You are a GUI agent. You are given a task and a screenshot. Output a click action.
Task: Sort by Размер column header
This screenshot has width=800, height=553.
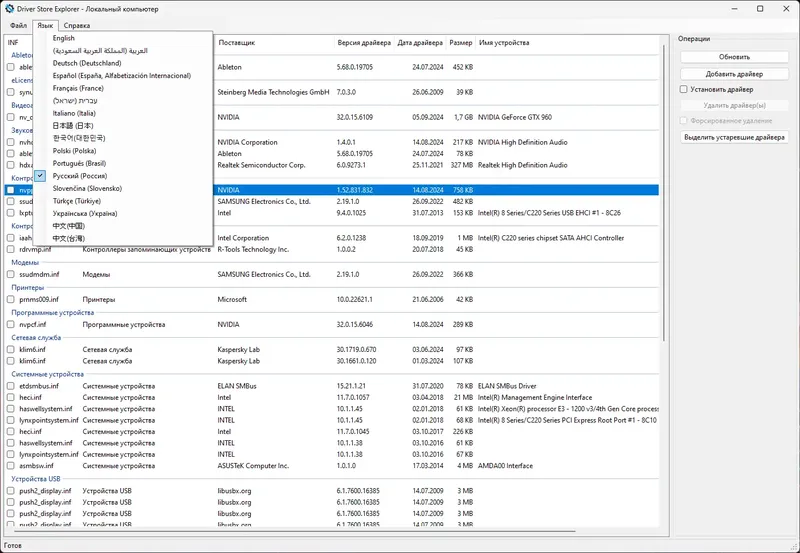point(461,43)
